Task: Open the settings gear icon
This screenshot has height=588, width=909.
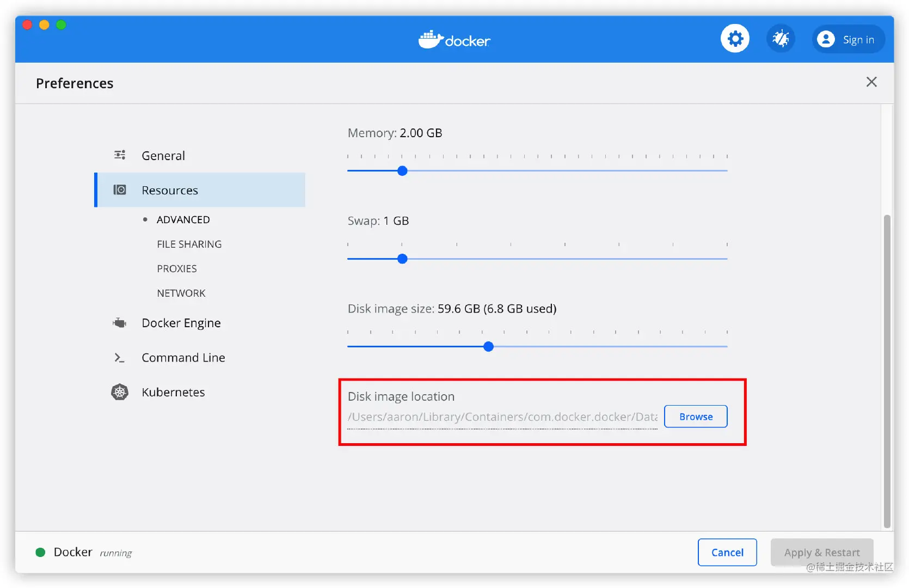Action: tap(735, 39)
